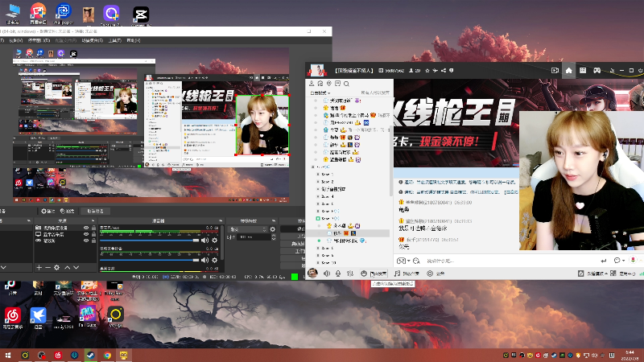This screenshot has width=644, height=362.
Task: Click the flower gift icon in the YY chat bar
Action: click(x=633, y=260)
